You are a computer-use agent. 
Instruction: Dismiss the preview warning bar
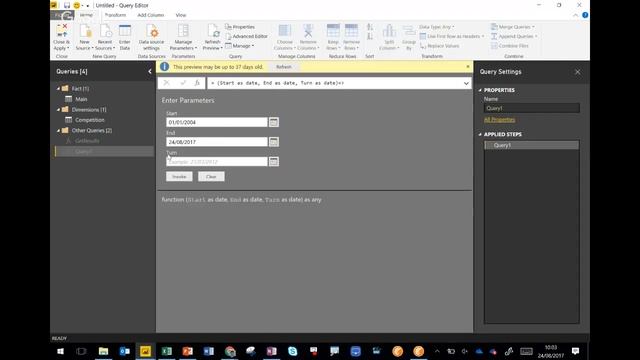(468, 67)
